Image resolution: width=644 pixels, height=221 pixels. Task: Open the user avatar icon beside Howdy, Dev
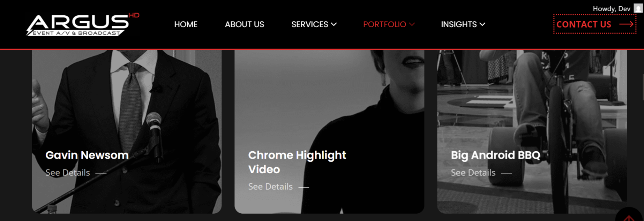(638, 8)
